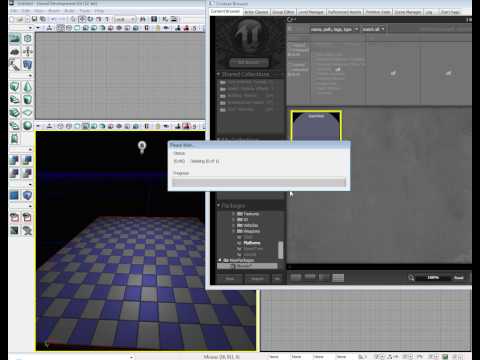Select Weapons folder in Packages tree
Viewport: 480px width, 360px height.
coord(249,231)
